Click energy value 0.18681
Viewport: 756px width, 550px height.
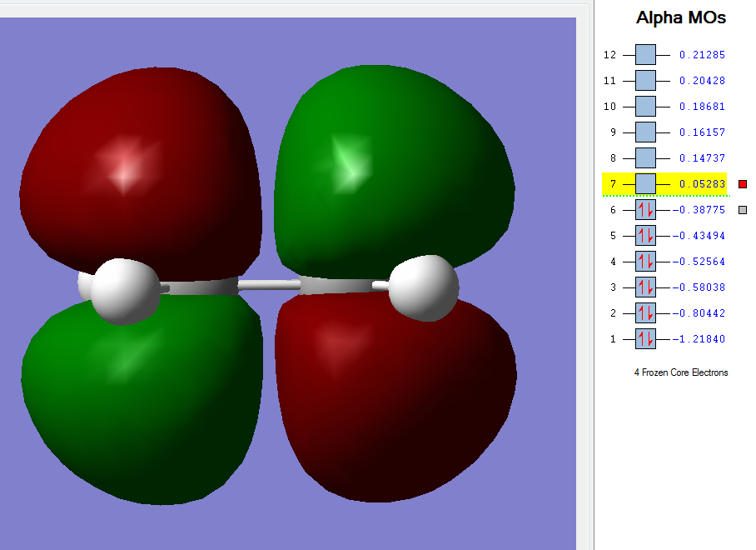702,107
